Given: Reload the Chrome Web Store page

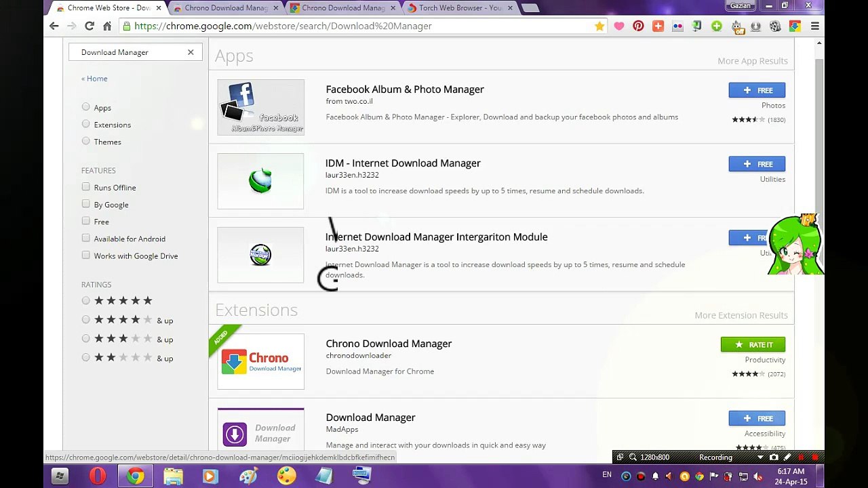Looking at the screenshot, I should pyautogui.click(x=90, y=26).
